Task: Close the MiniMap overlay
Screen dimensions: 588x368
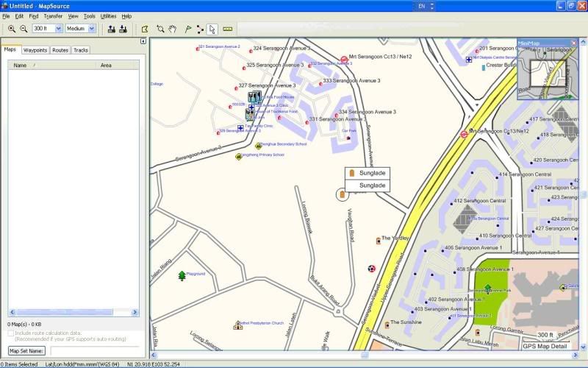Action: (574, 43)
